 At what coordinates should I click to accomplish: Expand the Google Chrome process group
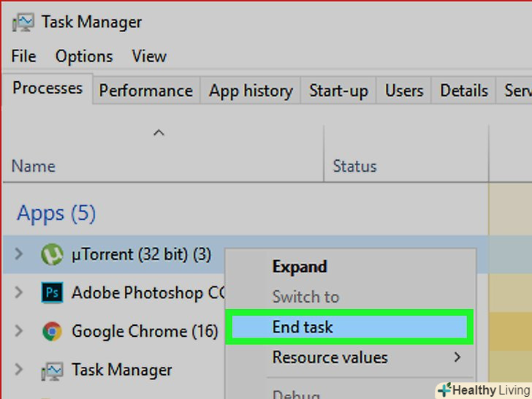[19, 332]
